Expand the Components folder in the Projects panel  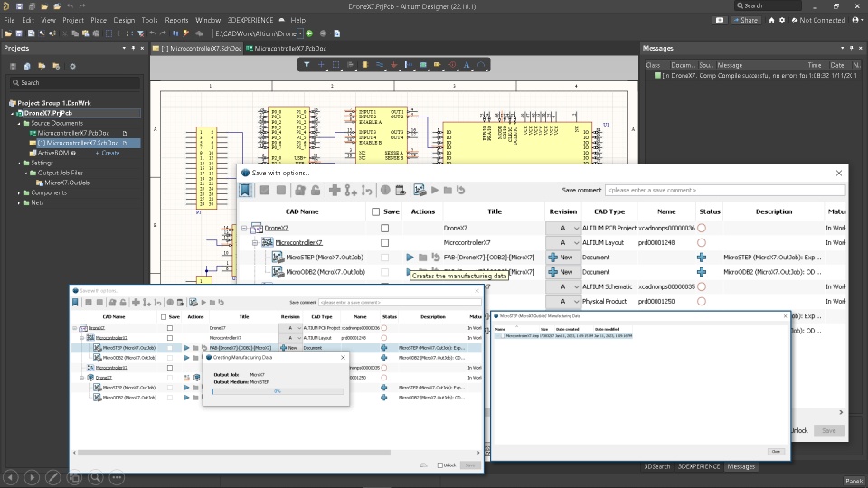point(19,193)
